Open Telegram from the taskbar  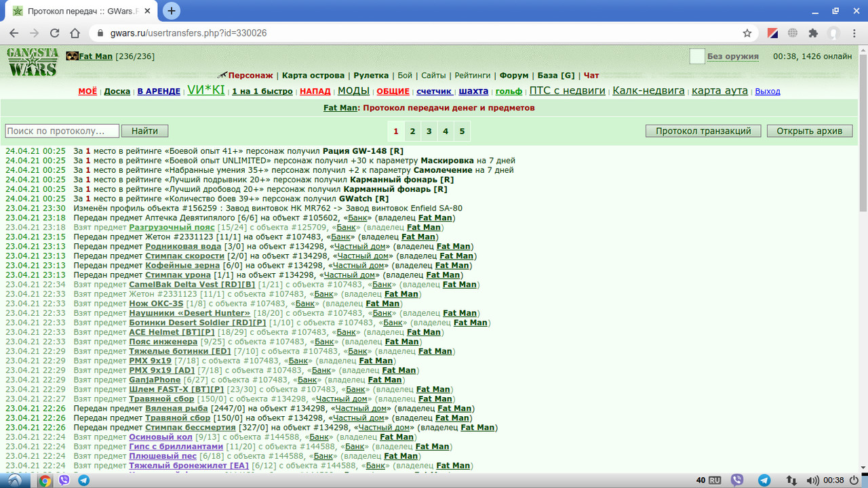click(84, 480)
